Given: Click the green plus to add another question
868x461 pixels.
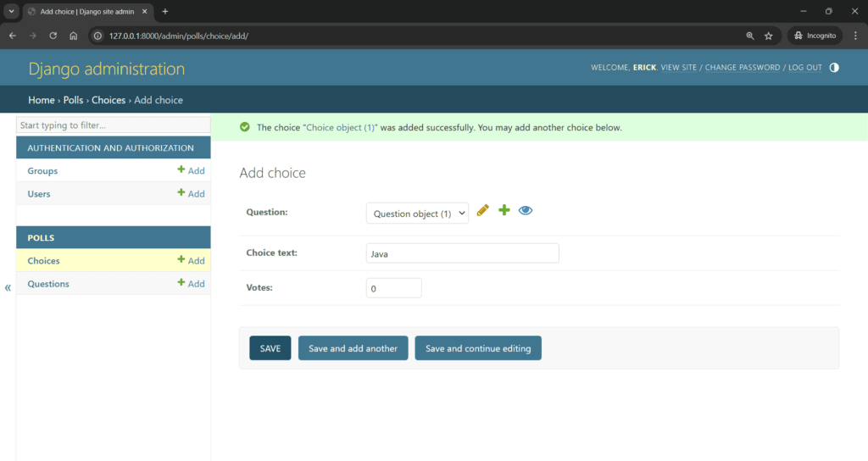Looking at the screenshot, I should pyautogui.click(x=504, y=210).
